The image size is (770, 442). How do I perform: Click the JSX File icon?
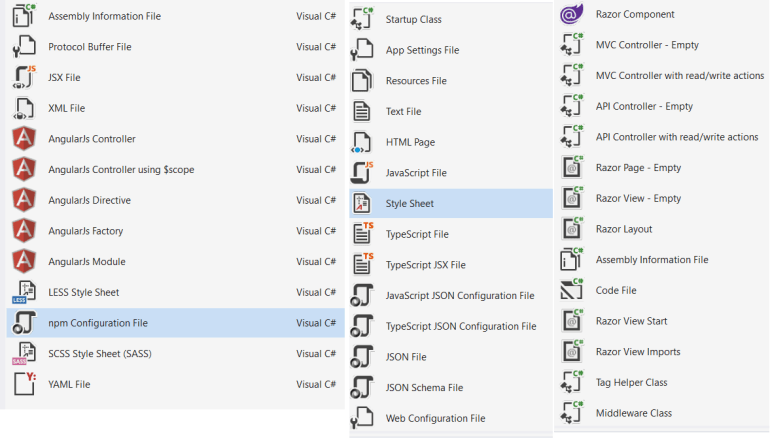pyautogui.click(x=25, y=77)
